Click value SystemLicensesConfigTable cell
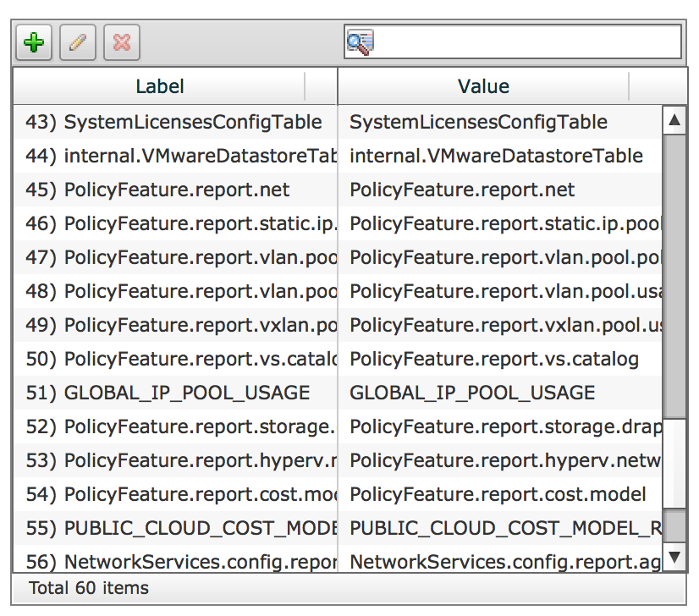The width and height of the screenshot is (699, 616). click(x=500, y=122)
